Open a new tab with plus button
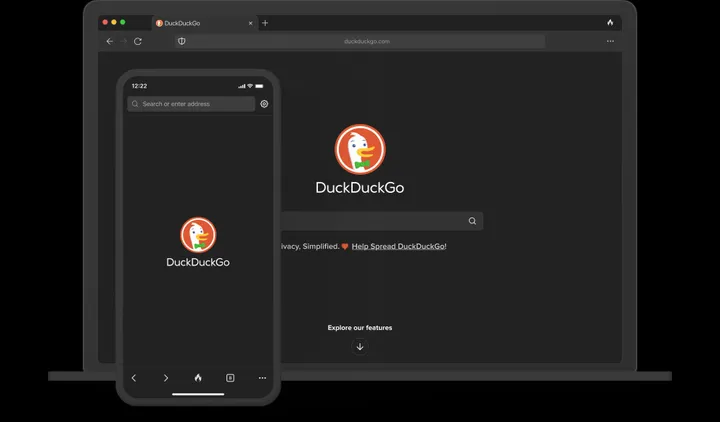720x422 pixels. pos(265,22)
